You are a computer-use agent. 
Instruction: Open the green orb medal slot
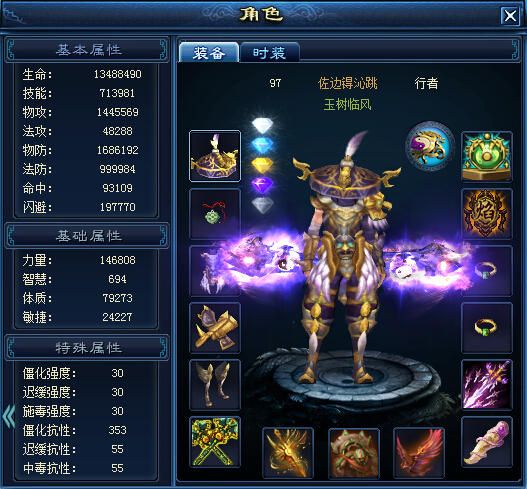point(487,157)
